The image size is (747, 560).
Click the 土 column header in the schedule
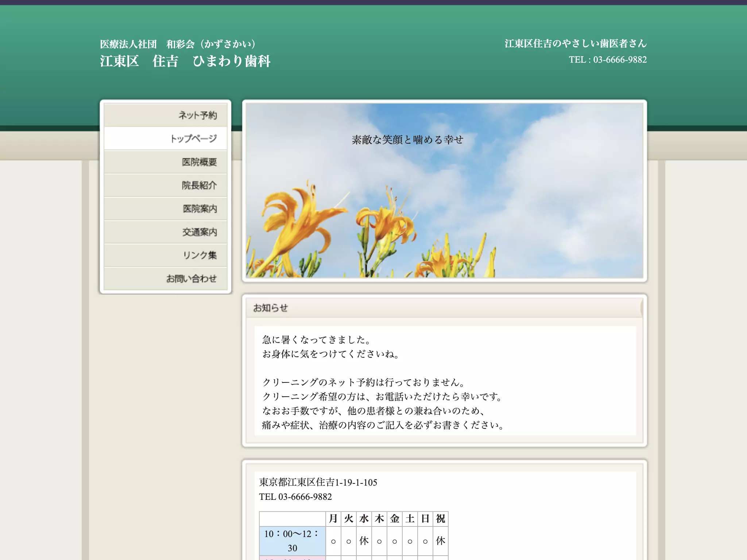(410, 519)
